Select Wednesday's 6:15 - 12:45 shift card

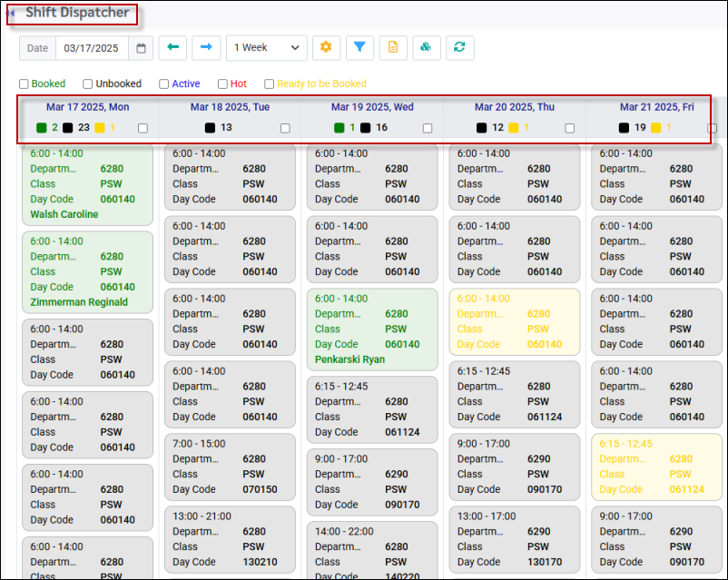[x=372, y=409]
